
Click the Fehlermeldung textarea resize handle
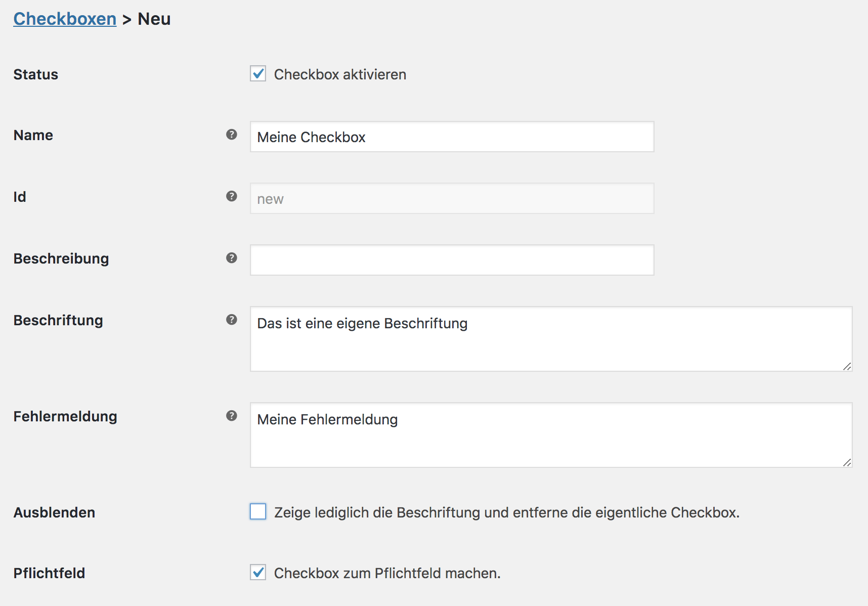coord(847,462)
